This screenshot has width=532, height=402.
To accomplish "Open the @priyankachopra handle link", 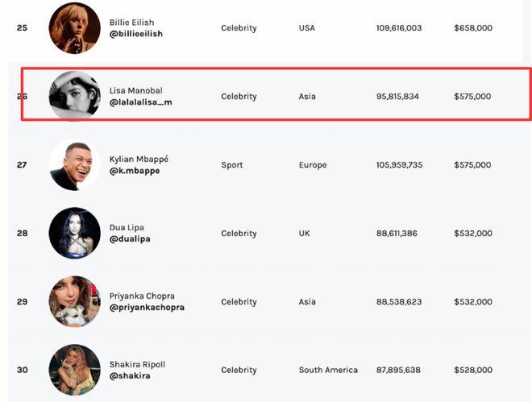I will click(147, 308).
